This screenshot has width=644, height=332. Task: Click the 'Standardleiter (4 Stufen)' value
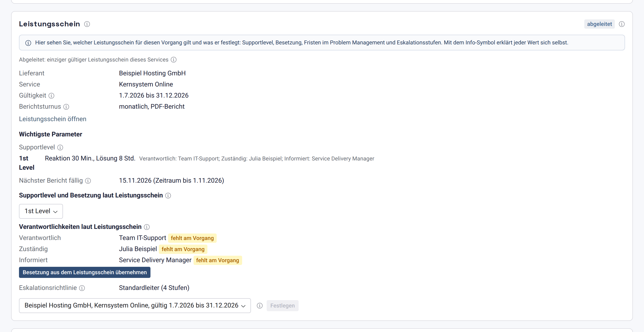pyautogui.click(x=154, y=288)
